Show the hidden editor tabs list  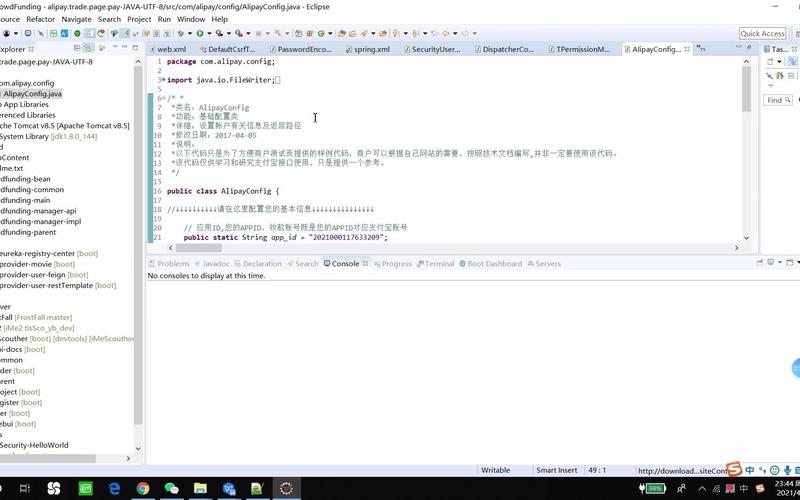coord(702,49)
